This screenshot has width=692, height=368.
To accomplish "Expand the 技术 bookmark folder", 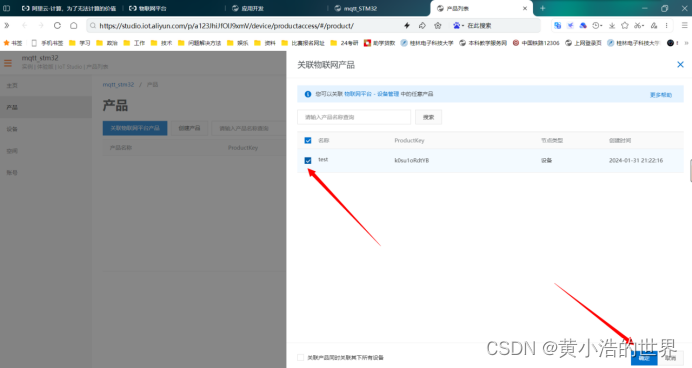I will [162, 43].
